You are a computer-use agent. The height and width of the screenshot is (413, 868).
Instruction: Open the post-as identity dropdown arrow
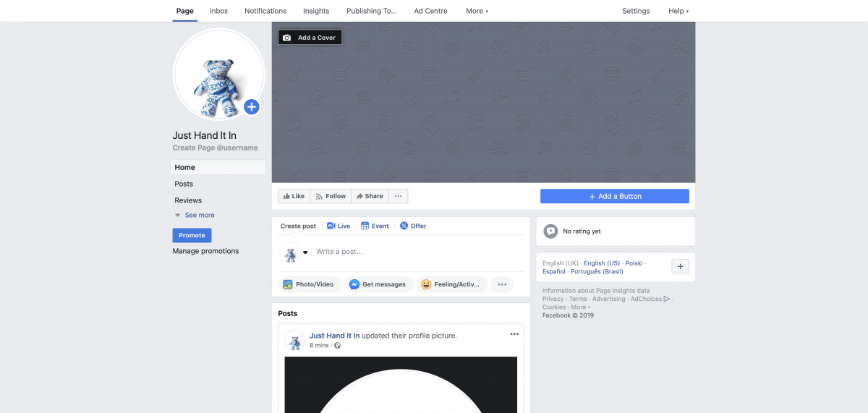pyautogui.click(x=305, y=252)
